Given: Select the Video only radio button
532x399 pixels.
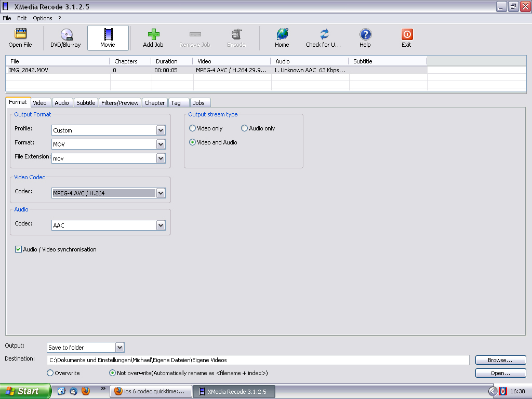Looking at the screenshot, I should 192,128.
